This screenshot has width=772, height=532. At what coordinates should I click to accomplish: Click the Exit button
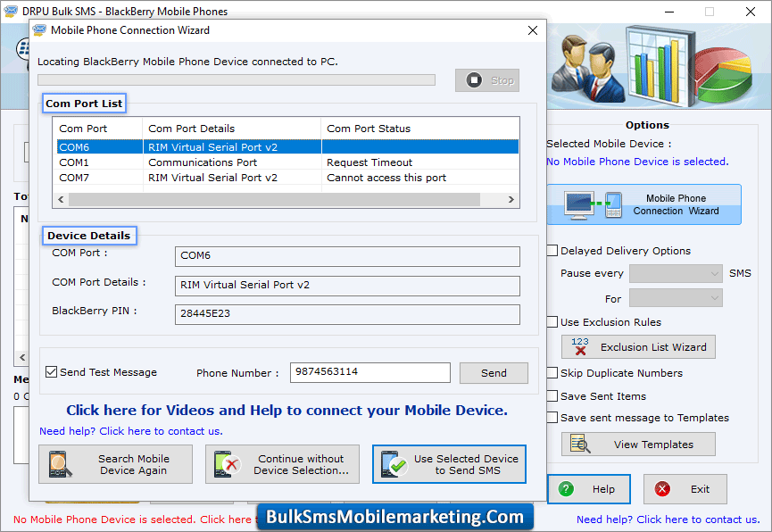[685, 489]
